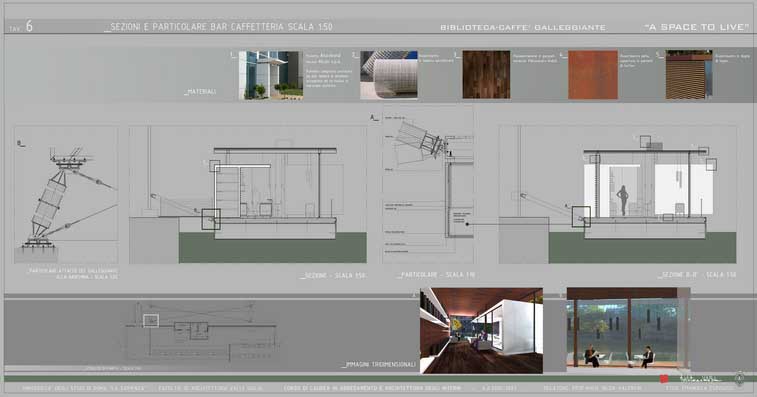Click the dark wood plank material swatch

486,75
